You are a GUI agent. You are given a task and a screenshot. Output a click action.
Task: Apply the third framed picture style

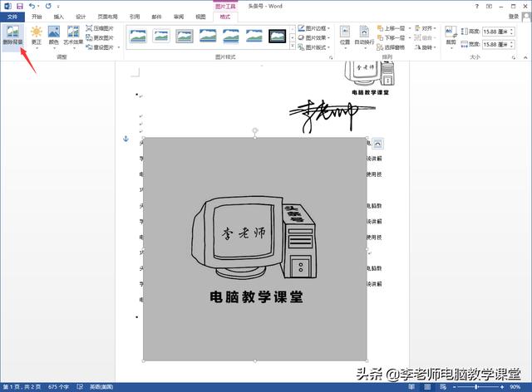pyautogui.click(x=185, y=36)
